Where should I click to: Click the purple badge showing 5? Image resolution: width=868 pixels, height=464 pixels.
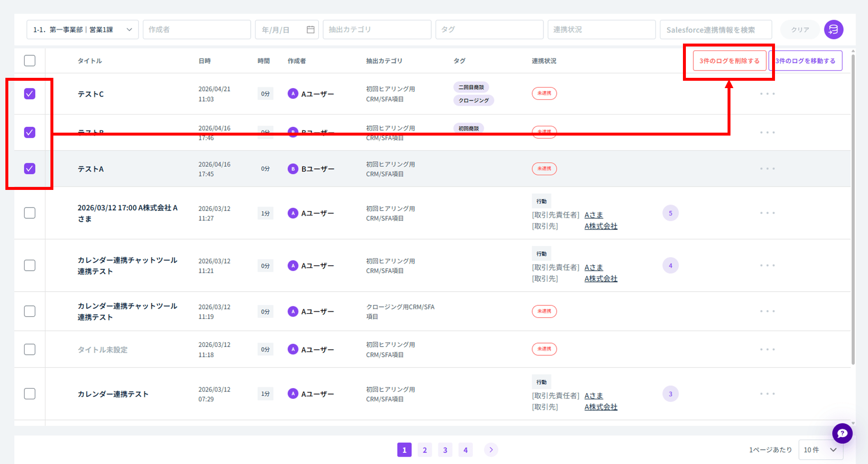point(670,213)
